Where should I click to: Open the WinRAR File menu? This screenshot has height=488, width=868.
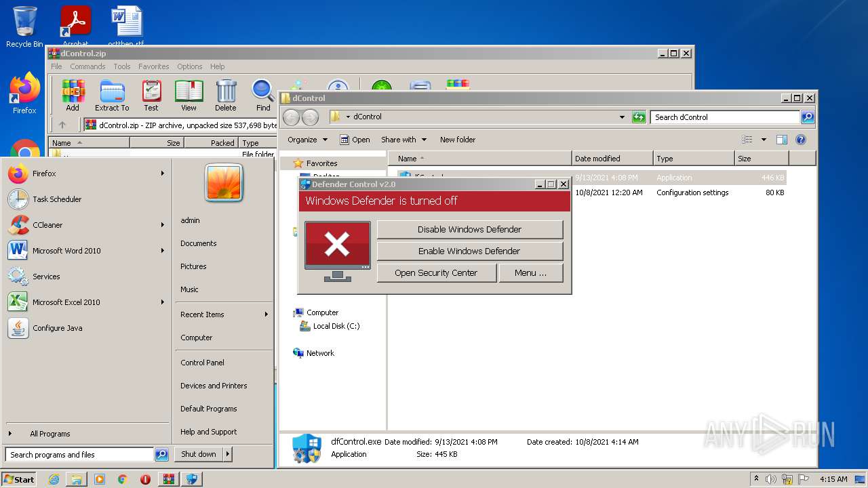(56, 66)
